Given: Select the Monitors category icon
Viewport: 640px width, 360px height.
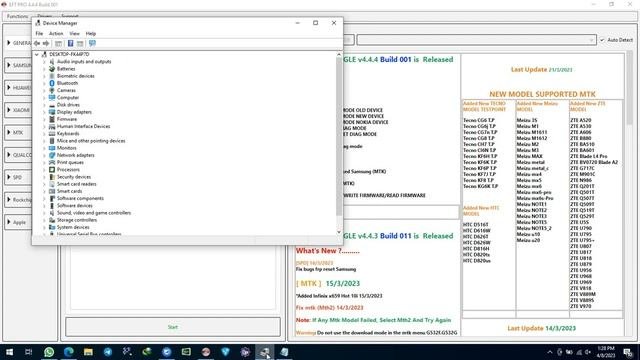Looking at the screenshot, I should [x=52, y=148].
